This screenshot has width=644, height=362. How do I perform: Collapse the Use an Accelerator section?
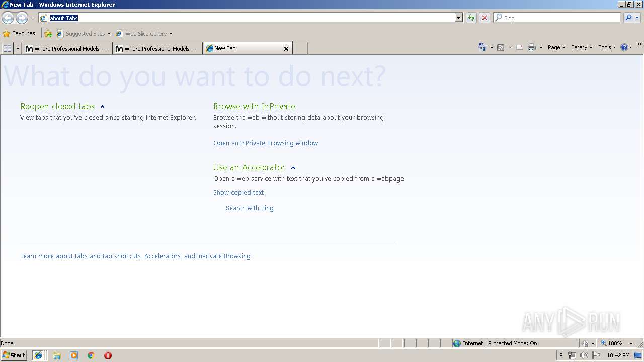coord(293,168)
